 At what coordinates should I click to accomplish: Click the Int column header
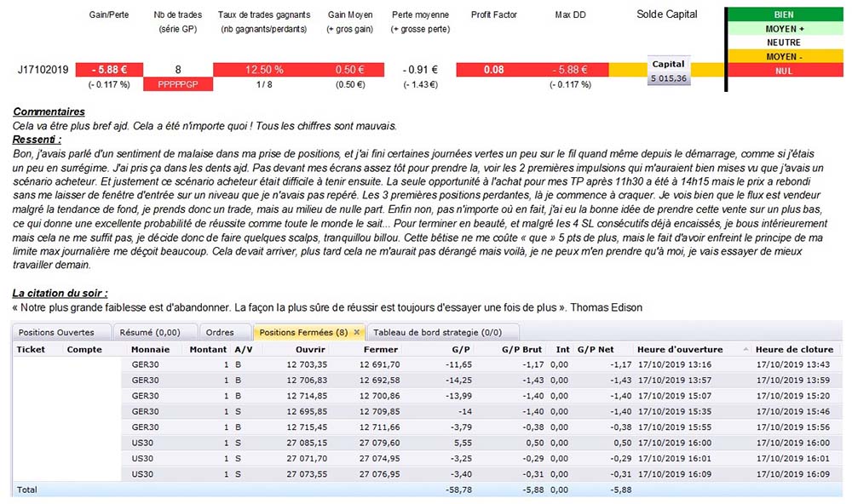click(x=562, y=349)
